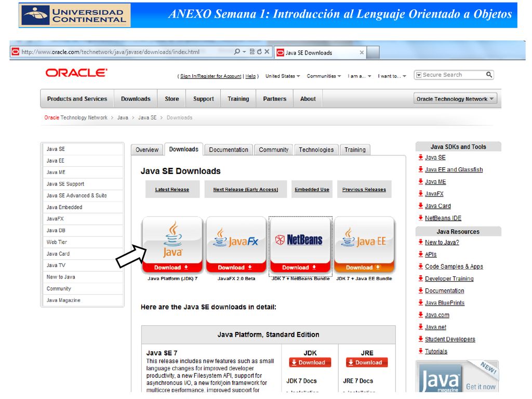Open the Java magazine banner
The width and height of the screenshot is (532, 399).
click(457, 377)
